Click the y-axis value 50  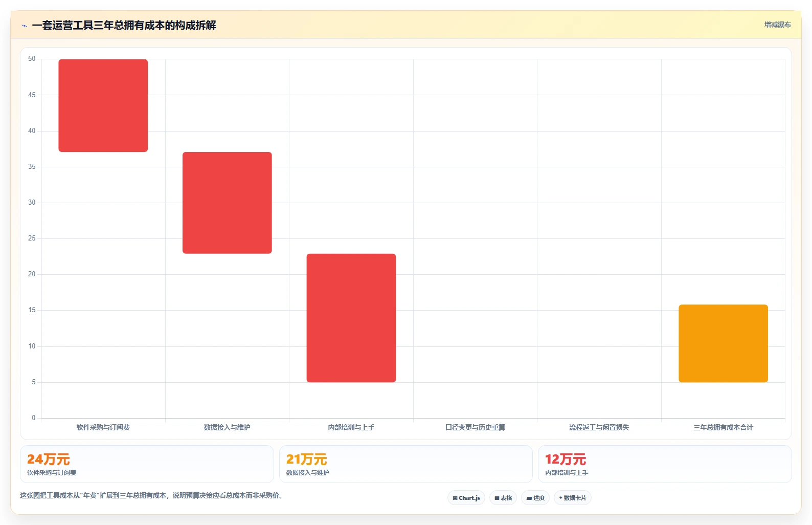click(x=32, y=59)
